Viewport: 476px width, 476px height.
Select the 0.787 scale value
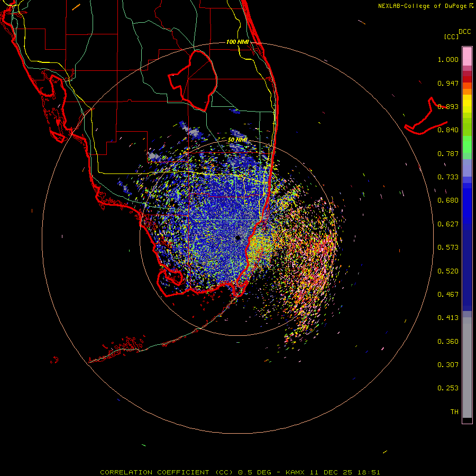[x=448, y=153]
